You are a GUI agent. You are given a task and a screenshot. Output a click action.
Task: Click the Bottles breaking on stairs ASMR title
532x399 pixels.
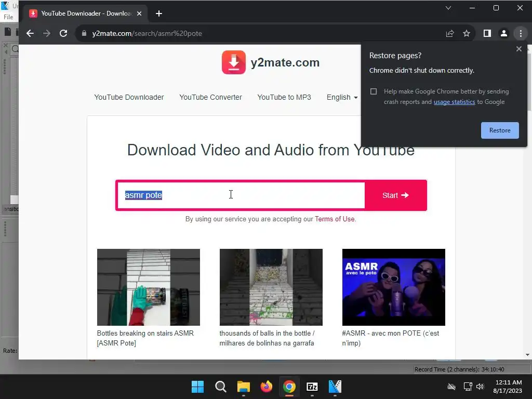pyautogui.click(x=145, y=338)
